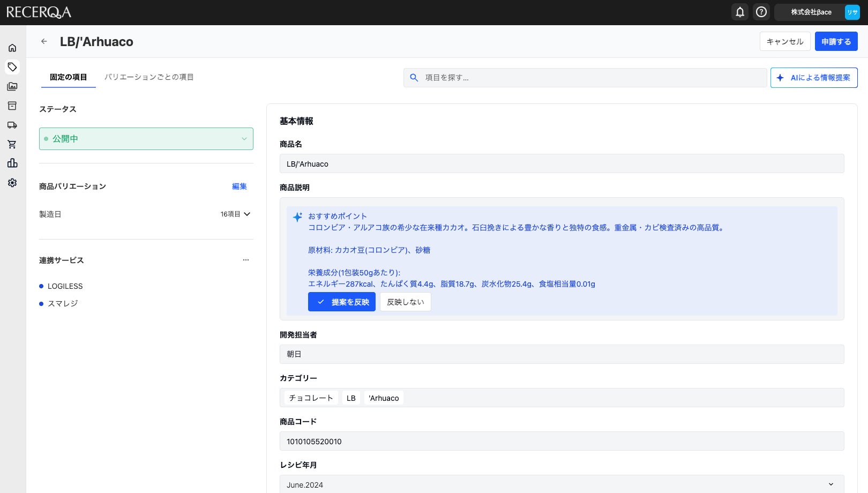Select the product tag icon in sidebar
This screenshot has width=868, height=493.
click(x=12, y=67)
